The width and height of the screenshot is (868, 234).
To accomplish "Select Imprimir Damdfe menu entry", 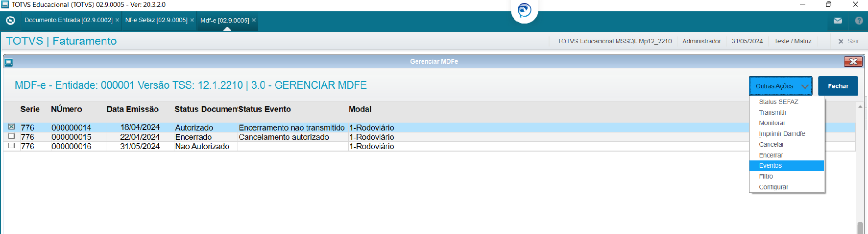I will (787, 133).
